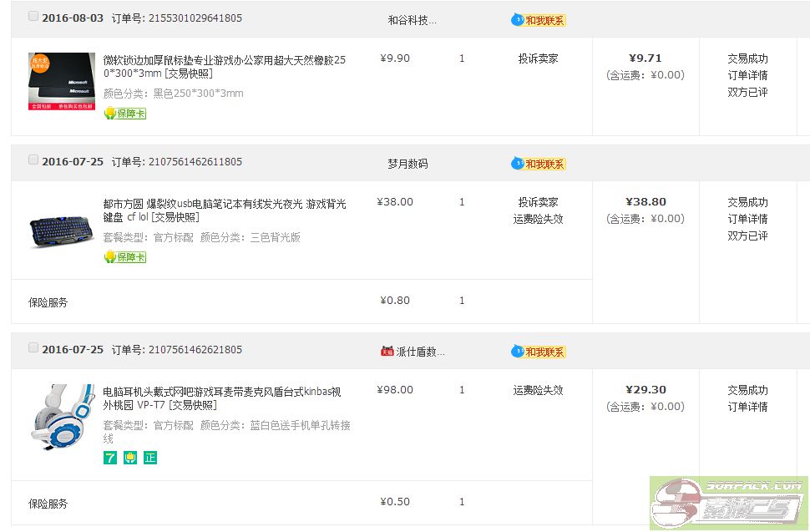The image size is (810, 532).
Task: Open the headphone 电脑耳机头戴式 product title
Action: pos(221,398)
